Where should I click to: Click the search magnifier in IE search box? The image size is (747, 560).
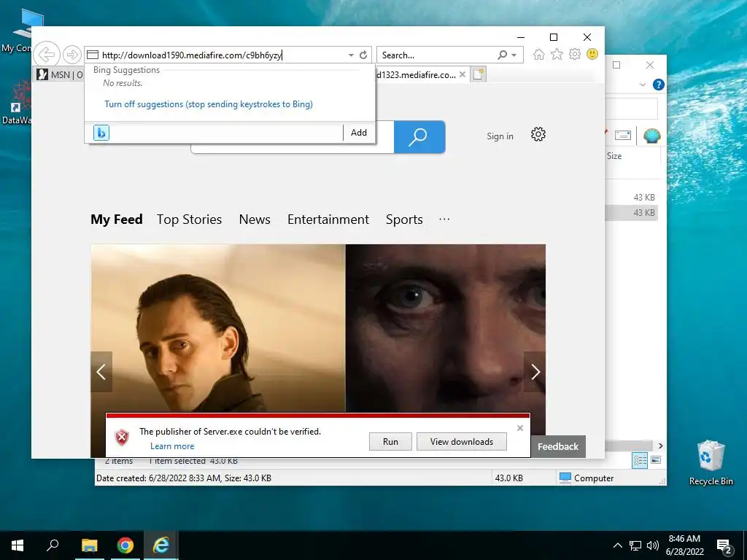502,55
